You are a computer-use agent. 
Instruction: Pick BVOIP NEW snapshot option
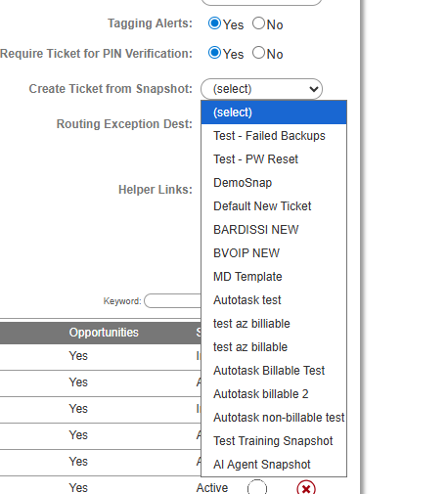coord(274,253)
